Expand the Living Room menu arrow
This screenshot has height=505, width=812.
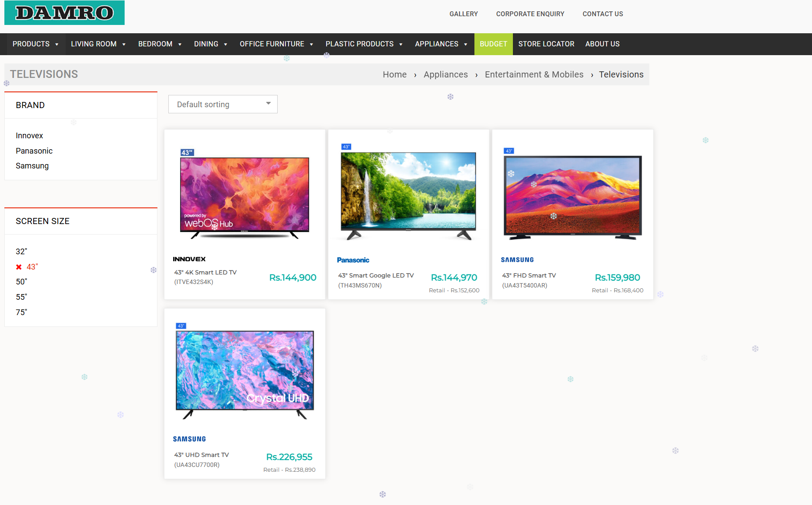point(124,44)
